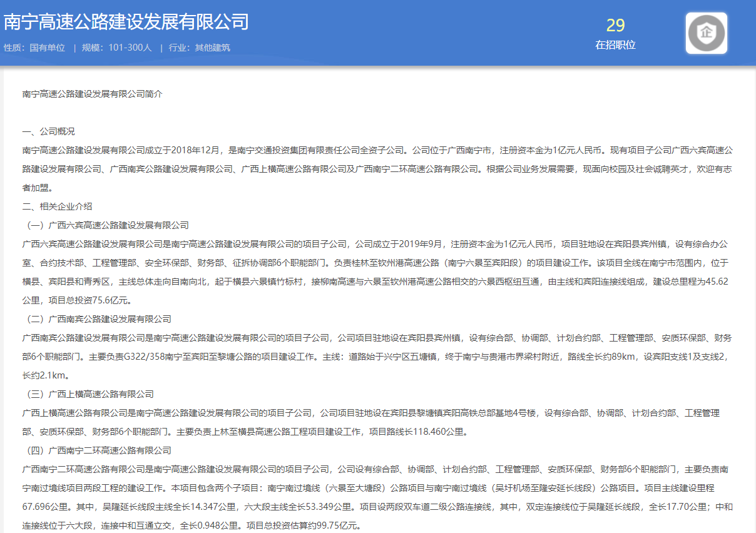Click subheading （三）广西上横高速公路有限公司
This screenshot has width=756, height=533.
point(89,394)
